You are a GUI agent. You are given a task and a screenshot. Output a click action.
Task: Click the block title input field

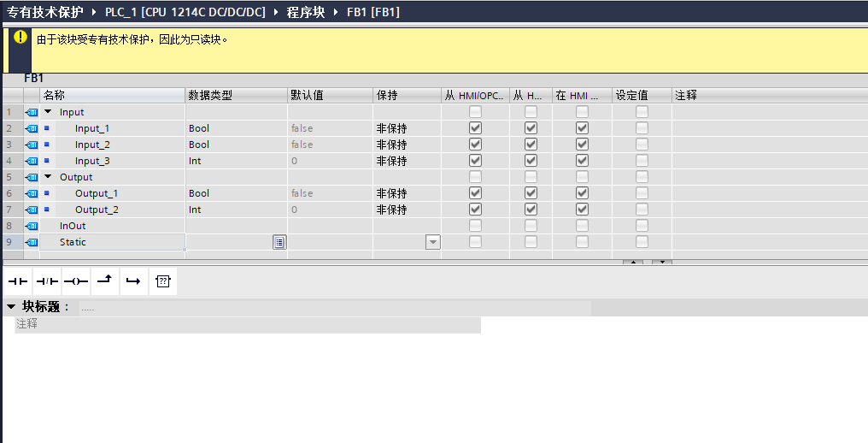(x=335, y=308)
